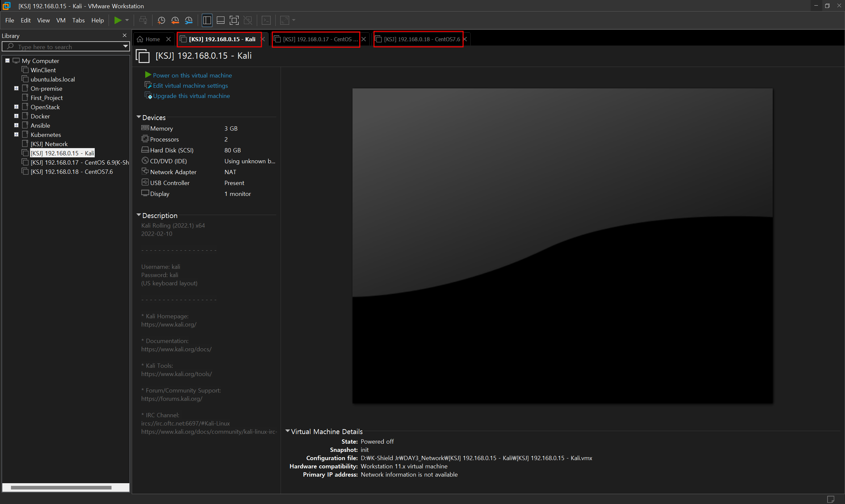Screen dimensions: 845x504
Task: Click the Network Adapter device icon
Action: [145, 172]
